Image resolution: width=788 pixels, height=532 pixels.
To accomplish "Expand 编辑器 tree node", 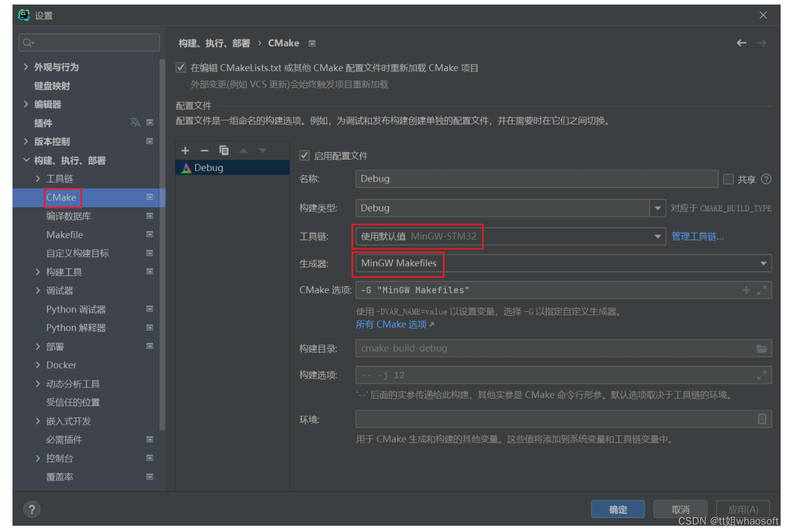I will pyautogui.click(x=26, y=104).
